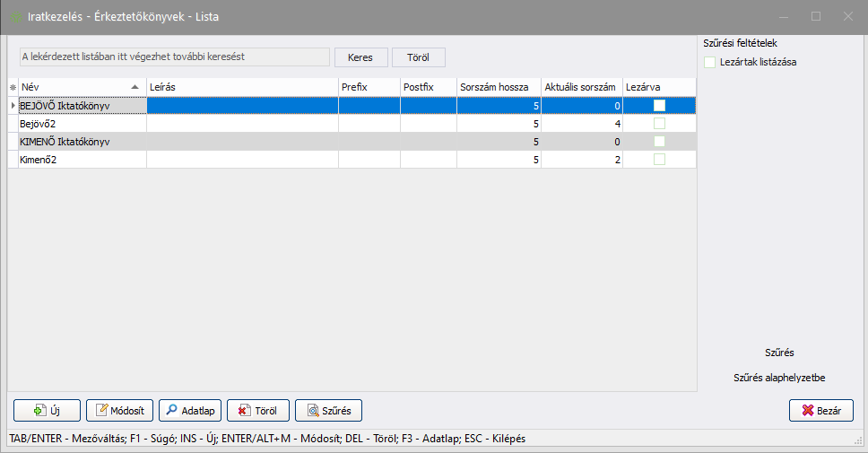Click Szűrés alaphelyzetbe in the right panel
868x453 pixels.
pos(778,378)
